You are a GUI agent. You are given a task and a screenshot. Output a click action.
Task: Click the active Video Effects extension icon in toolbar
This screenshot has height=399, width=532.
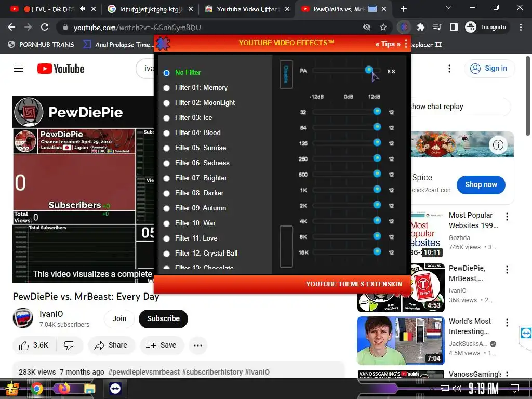click(x=404, y=27)
